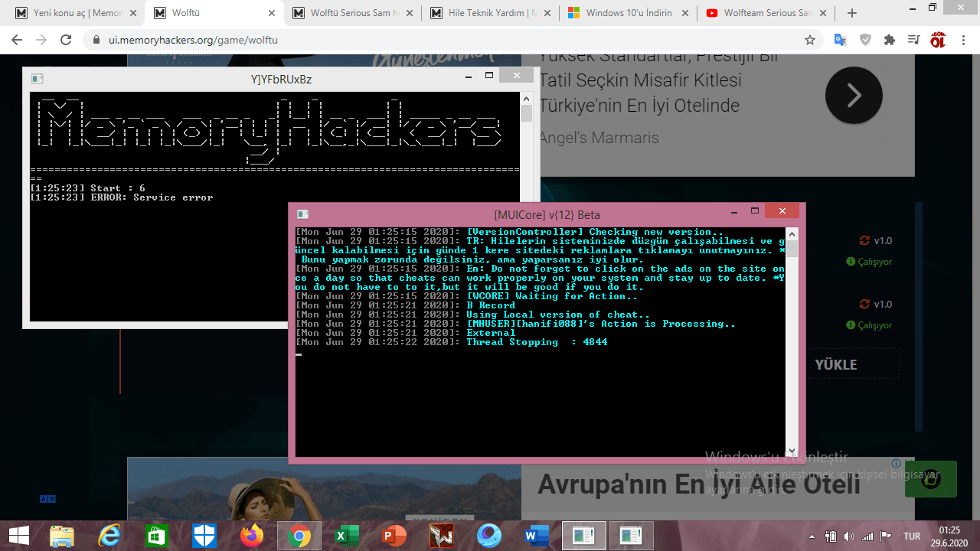Switch to the 'Hile Teknik Yardım' tab
Viewport: 980px width, 551px height.
pyautogui.click(x=490, y=13)
